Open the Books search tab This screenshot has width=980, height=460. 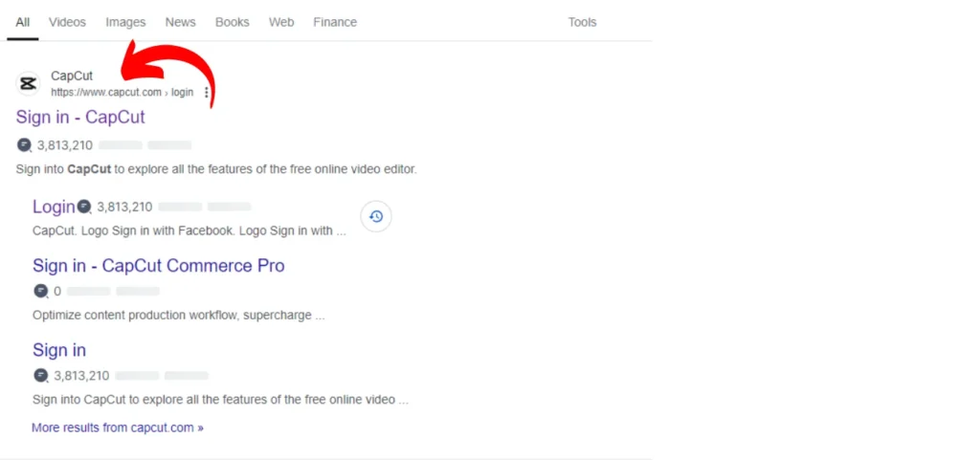(233, 22)
